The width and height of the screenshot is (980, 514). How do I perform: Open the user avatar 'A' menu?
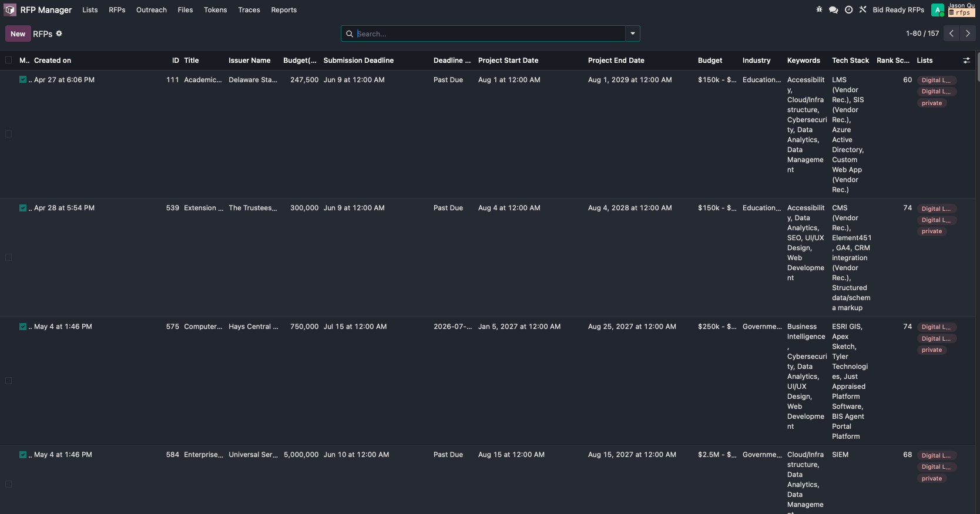[x=938, y=10]
